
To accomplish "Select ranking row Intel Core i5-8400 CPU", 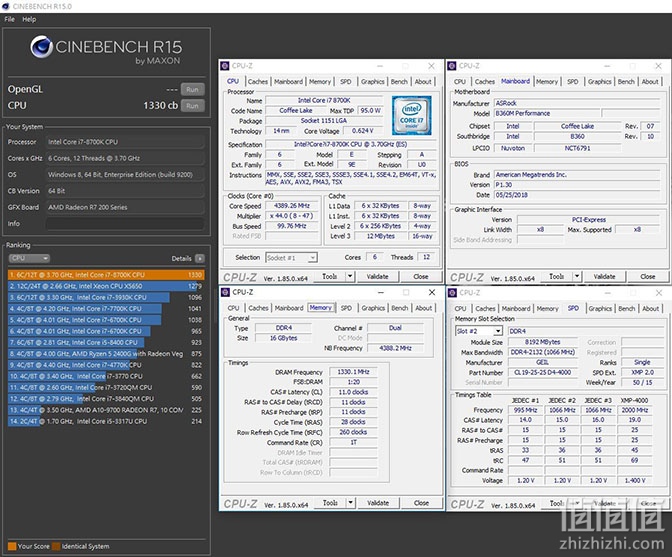I will 106,342.
